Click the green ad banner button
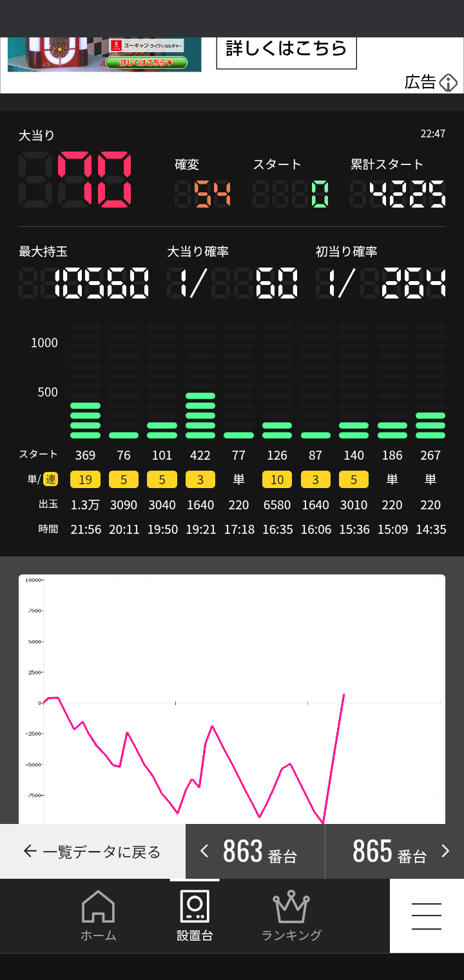 146,63
